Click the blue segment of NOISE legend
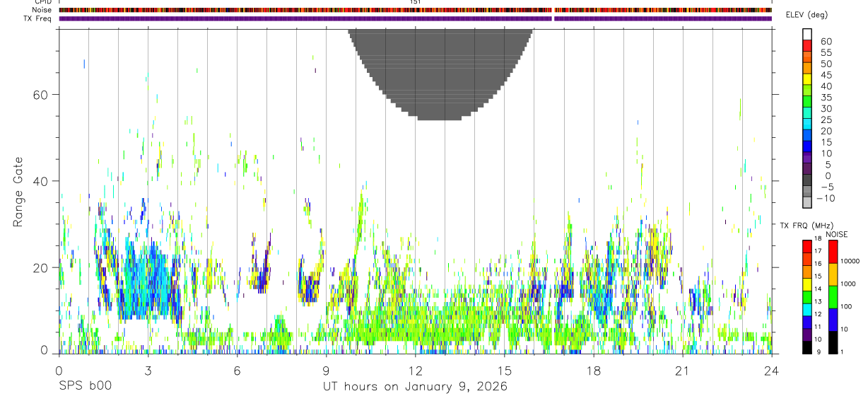Image resolution: width=868 pixels, height=401 pixels. [x=832, y=320]
